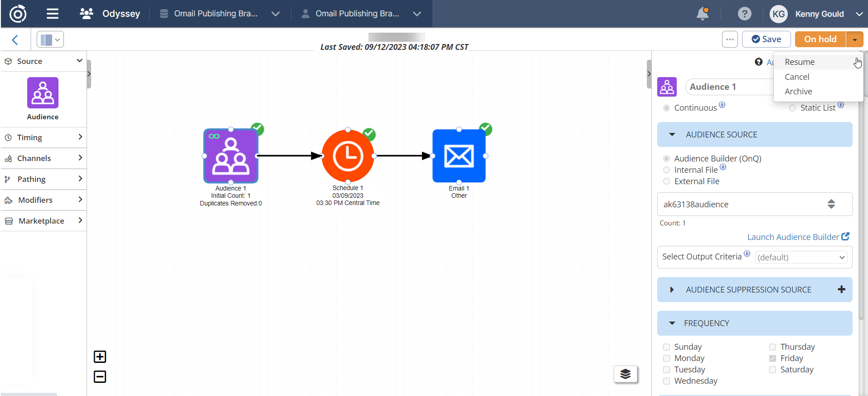Collapse the Audience Source section

coord(672,135)
